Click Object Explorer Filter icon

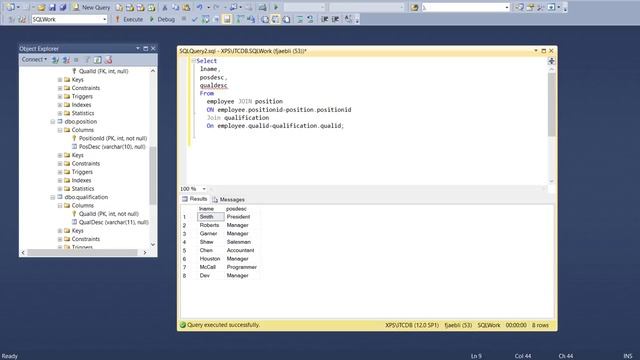click(x=87, y=60)
